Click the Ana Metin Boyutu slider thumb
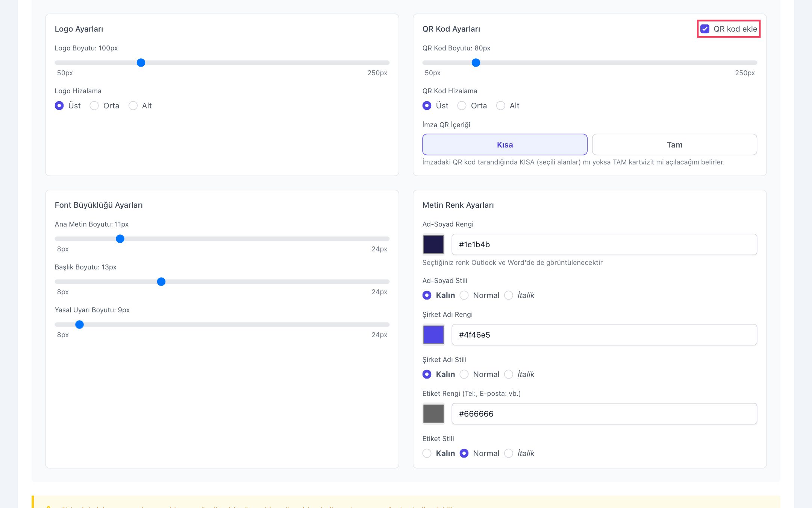This screenshot has width=812, height=508. click(x=120, y=239)
